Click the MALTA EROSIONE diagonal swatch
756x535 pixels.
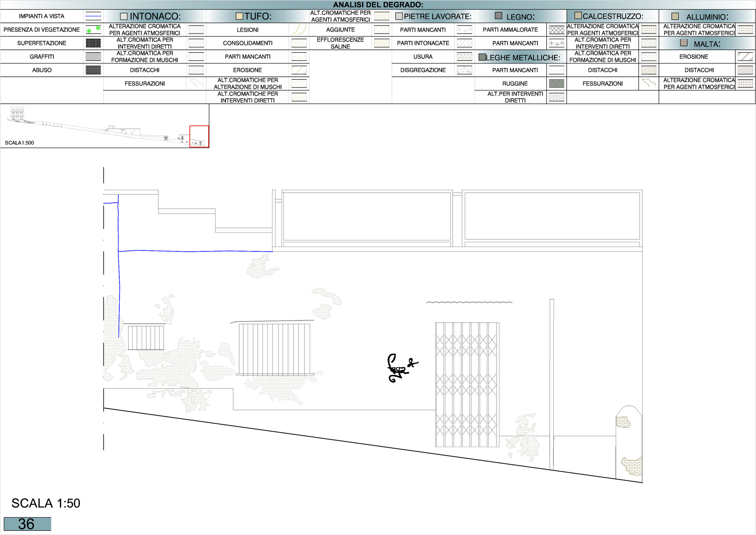pos(745,56)
